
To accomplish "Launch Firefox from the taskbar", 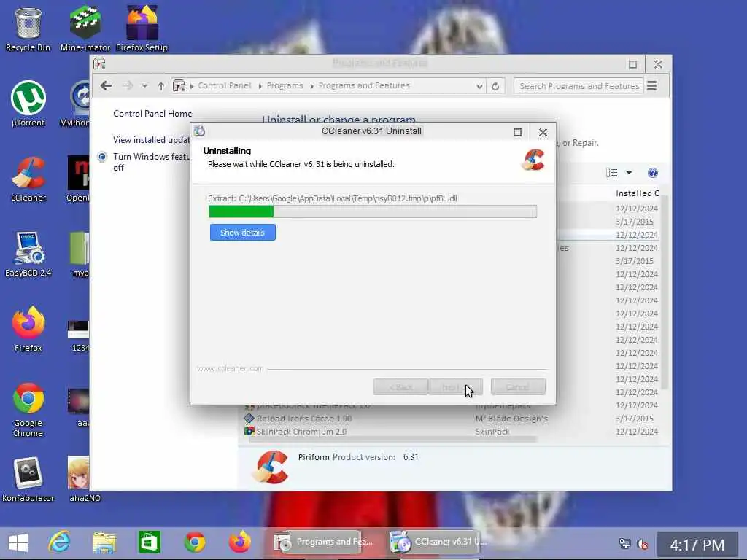I will coord(239,542).
